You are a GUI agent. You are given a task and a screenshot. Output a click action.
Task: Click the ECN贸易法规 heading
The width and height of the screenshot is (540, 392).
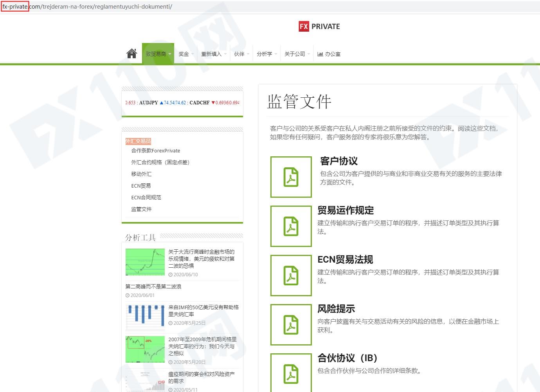(345, 260)
